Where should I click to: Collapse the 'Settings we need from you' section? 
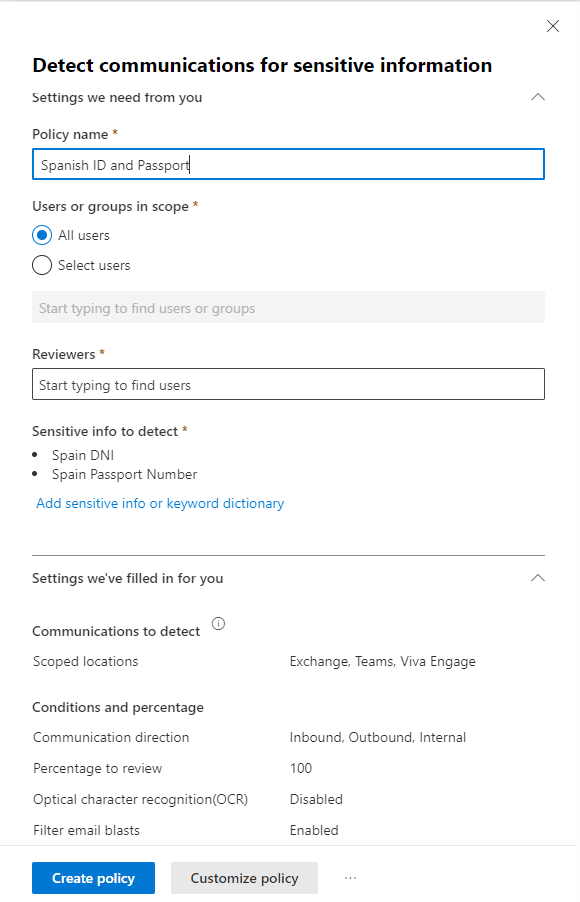pos(537,97)
